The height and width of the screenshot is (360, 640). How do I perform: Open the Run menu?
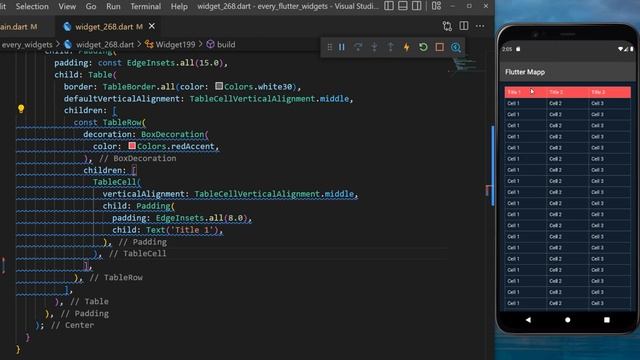[113, 7]
